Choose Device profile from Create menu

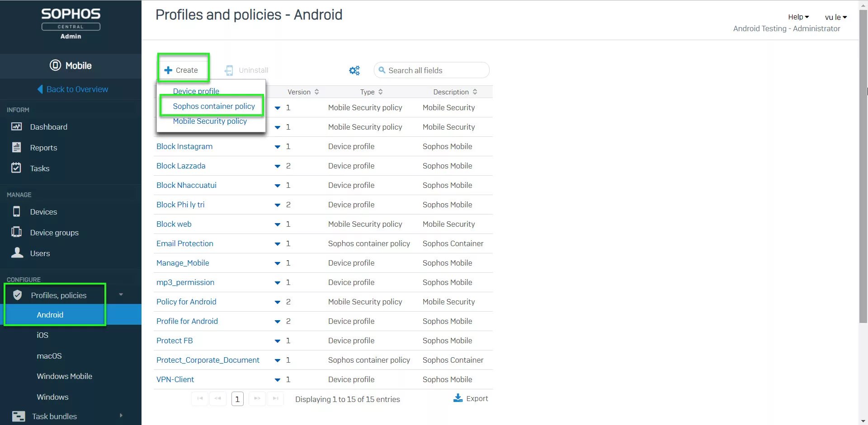coord(196,91)
